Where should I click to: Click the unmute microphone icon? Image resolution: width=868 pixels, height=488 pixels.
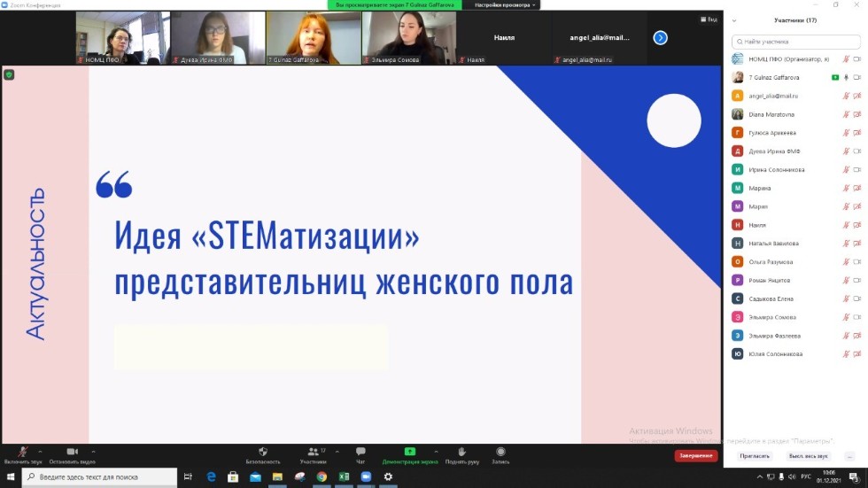click(x=22, y=452)
